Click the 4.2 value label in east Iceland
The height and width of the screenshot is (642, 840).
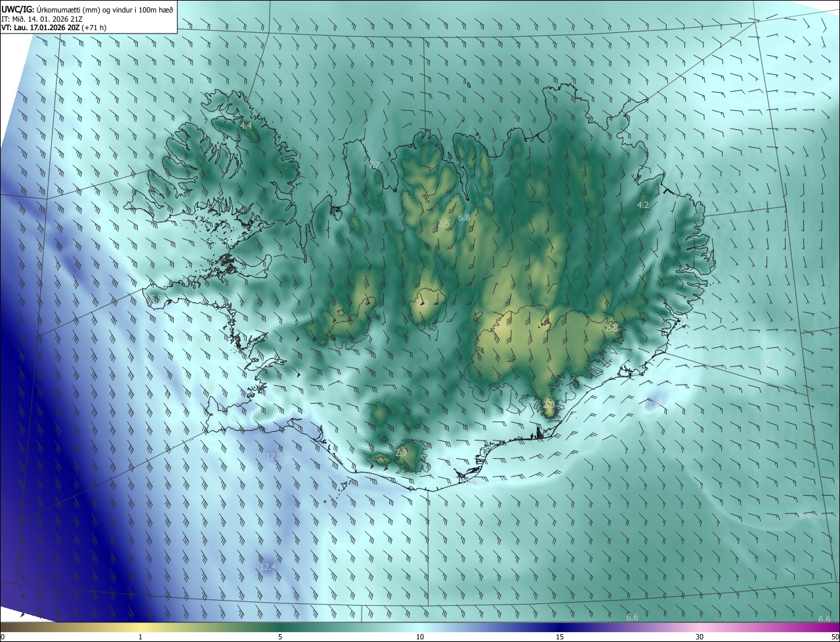(x=643, y=205)
